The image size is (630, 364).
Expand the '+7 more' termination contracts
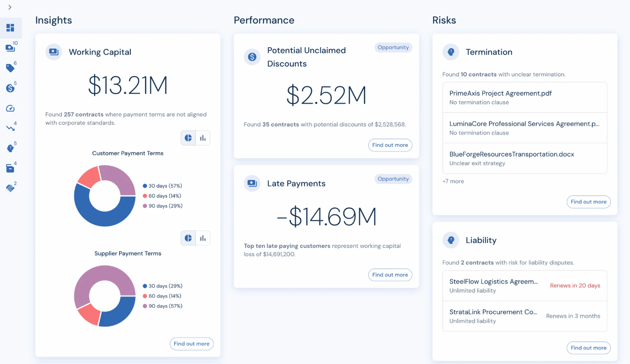[x=453, y=181]
